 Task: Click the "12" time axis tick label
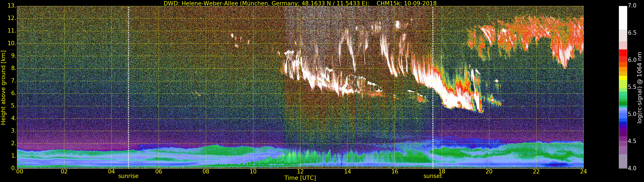[x=300, y=172]
